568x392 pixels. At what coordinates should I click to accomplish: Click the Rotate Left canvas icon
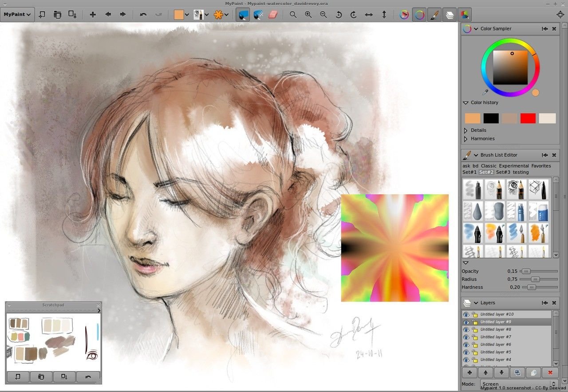click(x=338, y=15)
